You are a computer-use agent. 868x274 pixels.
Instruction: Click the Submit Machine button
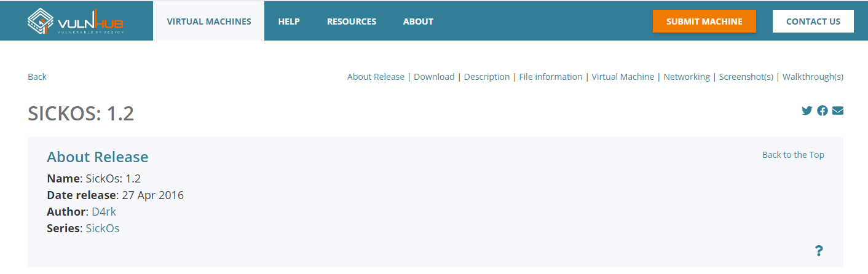tap(704, 21)
